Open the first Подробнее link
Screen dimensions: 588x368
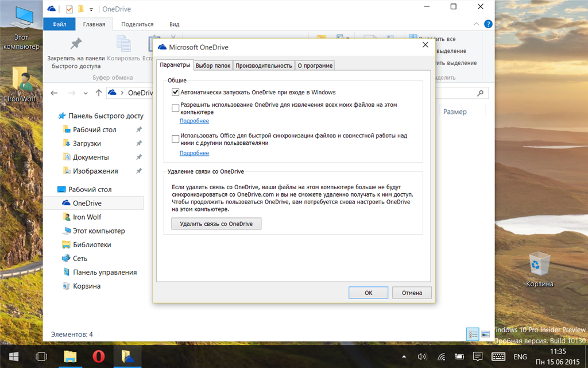194,121
